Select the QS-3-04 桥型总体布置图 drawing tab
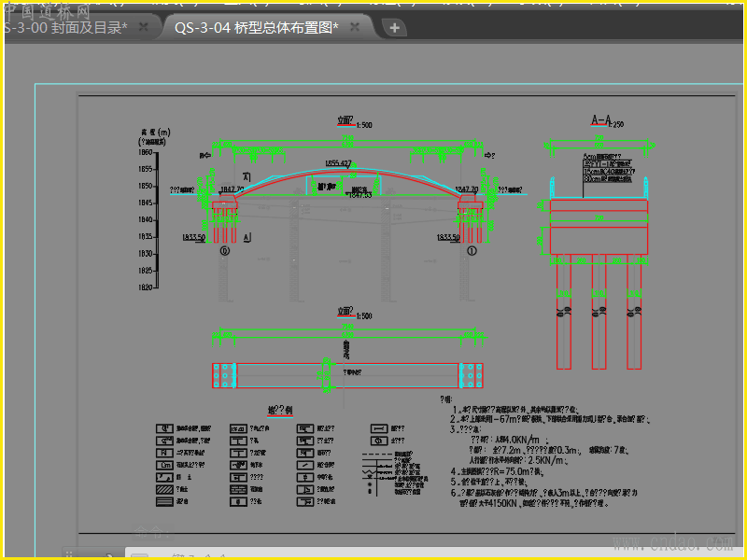The width and height of the screenshot is (747, 560). pos(256,28)
